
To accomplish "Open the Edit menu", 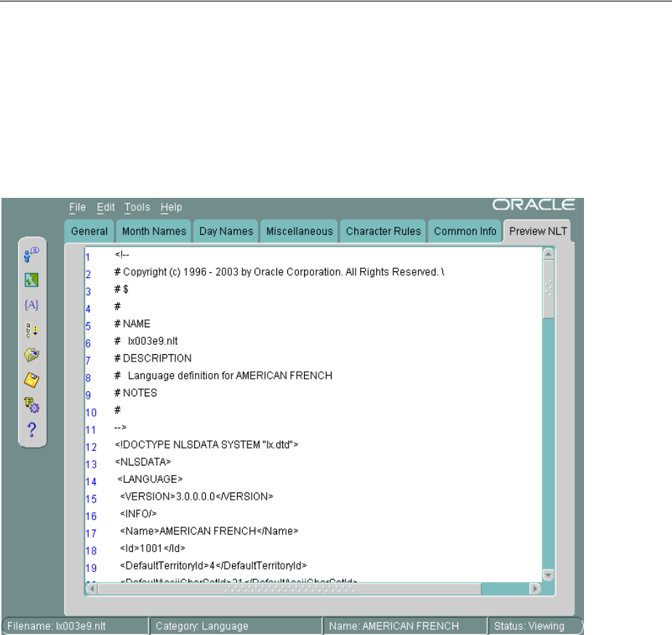I will (x=106, y=207).
